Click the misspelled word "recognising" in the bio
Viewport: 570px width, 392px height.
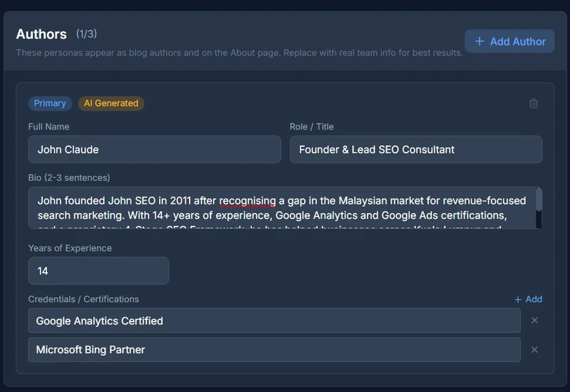tap(247, 200)
